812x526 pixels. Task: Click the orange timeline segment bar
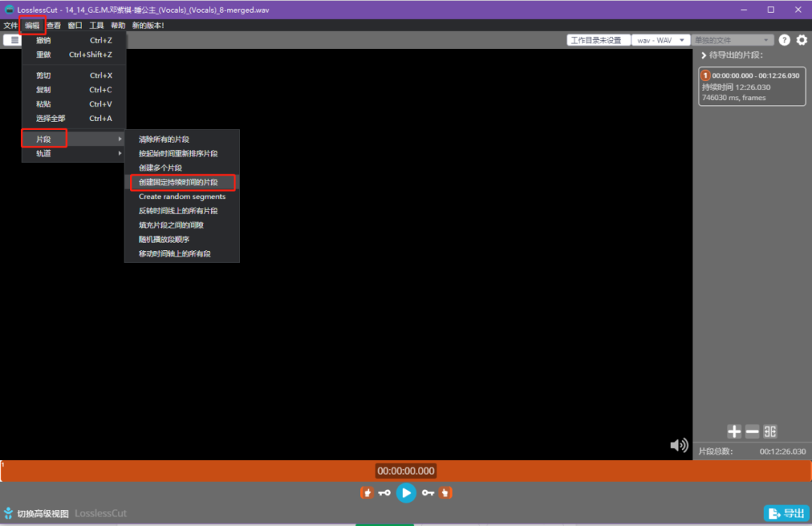(x=406, y=471)
